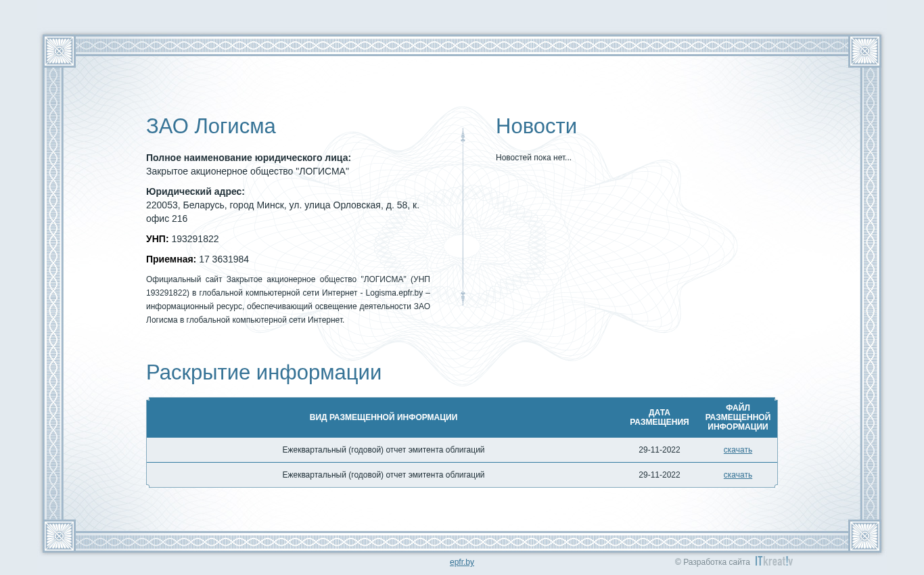
Task: Select 'Полное наименование юридического лица:' label
Action: tap(248, 158)
